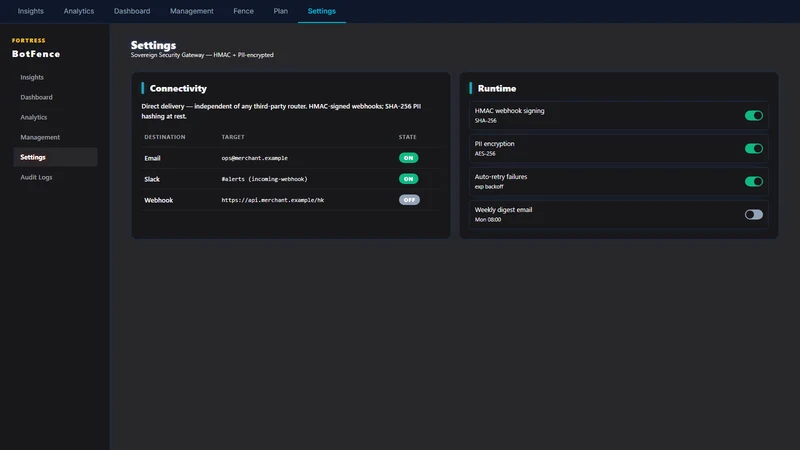The width and height of the screenshot is (800, 450).
Task: Open Insights in the sidebar
Action: click(32, 77)
